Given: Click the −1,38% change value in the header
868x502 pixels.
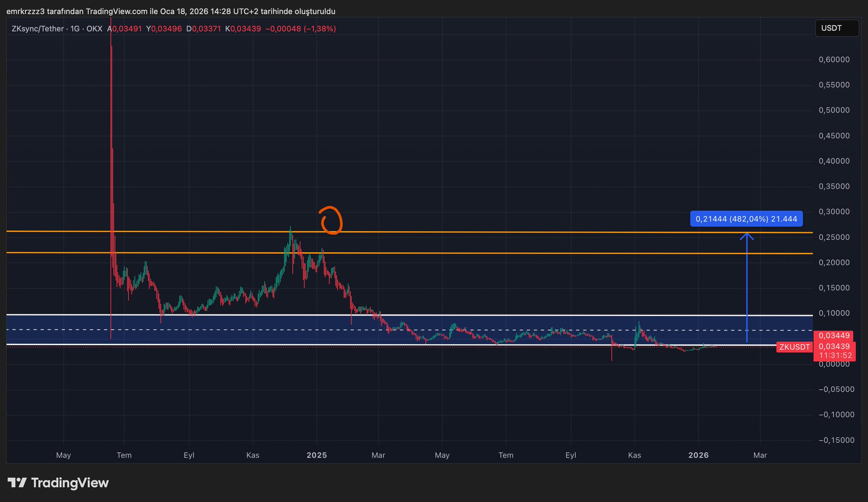Looking at the screenshot, I should coord(320,29).
